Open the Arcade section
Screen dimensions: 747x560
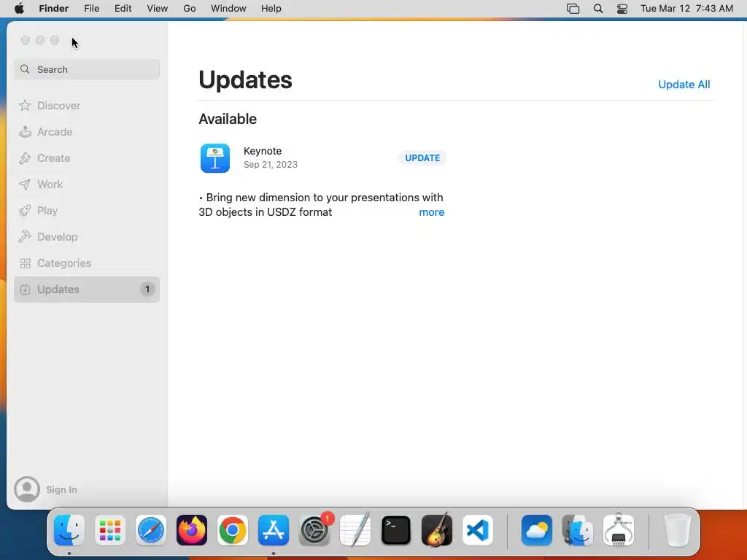(87, 131)
